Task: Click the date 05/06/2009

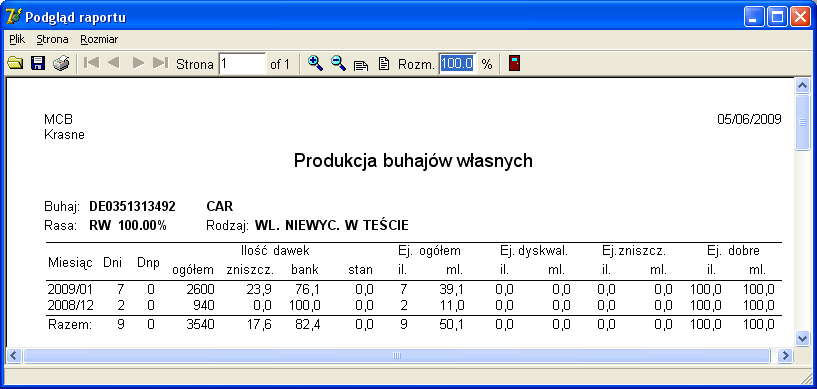Action: point(749,120)
